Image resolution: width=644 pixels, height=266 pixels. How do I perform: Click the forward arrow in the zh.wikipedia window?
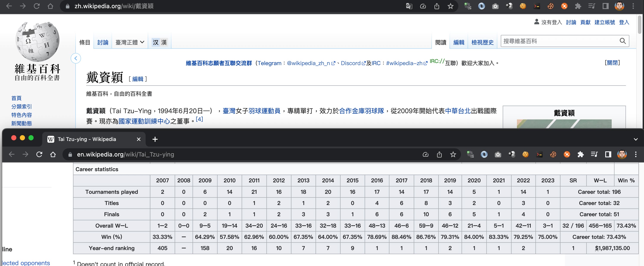tap(23, 6)
